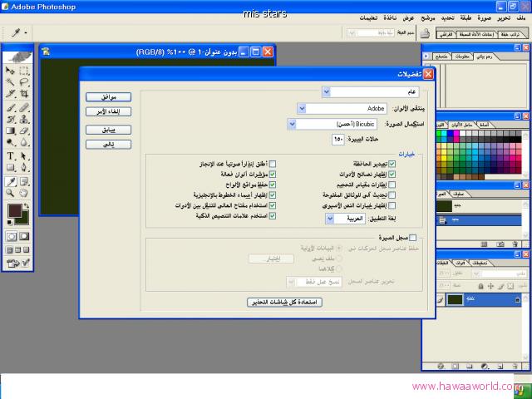This screenshot has height=399, width=532.
Task: Select the Rectangular Marquee tool
Action: pyautogui.click(x=24, y=71)
